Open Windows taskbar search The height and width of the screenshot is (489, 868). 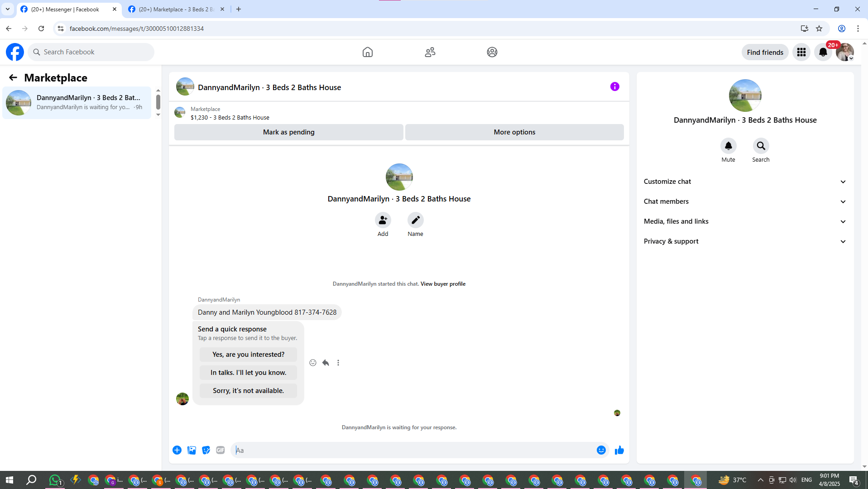click(x=31, y=480)
